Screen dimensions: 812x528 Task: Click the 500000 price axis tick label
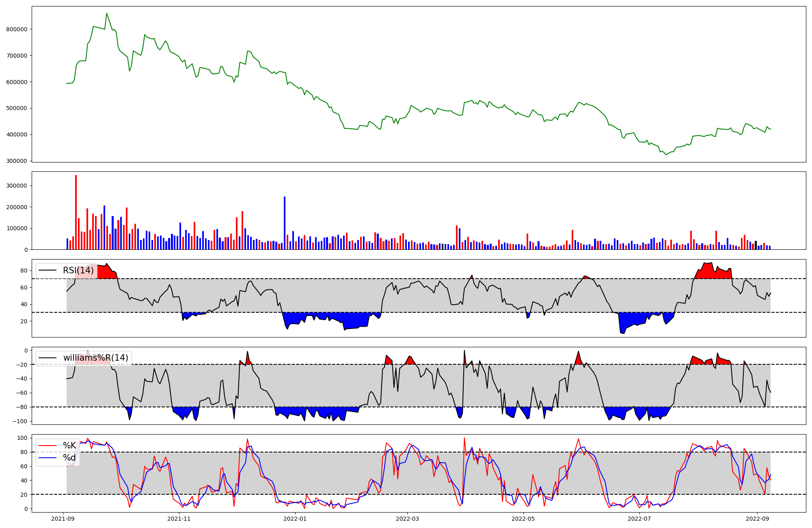pos(17,108)
